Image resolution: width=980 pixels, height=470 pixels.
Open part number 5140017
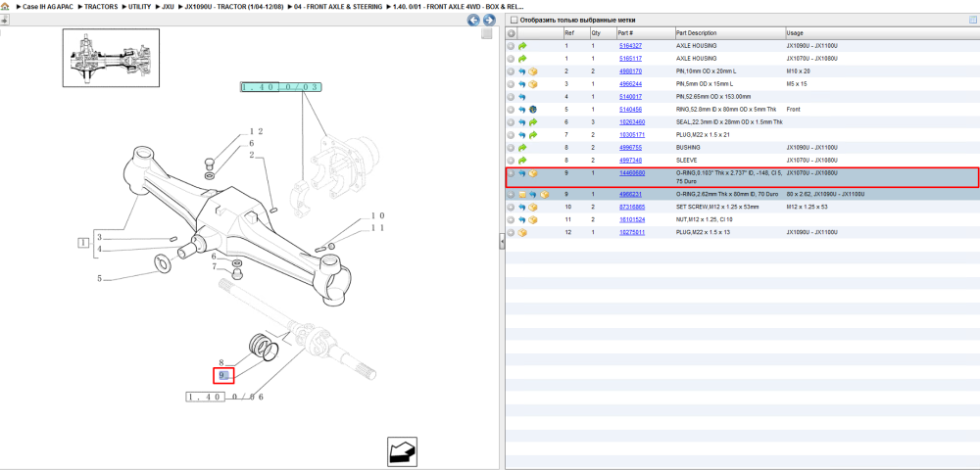click(630, 97)
